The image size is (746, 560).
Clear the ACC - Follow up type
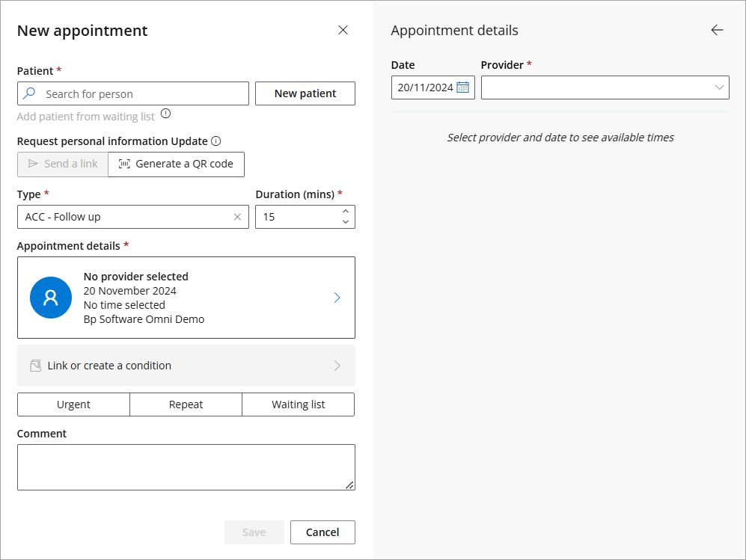(x=237, y=217)
